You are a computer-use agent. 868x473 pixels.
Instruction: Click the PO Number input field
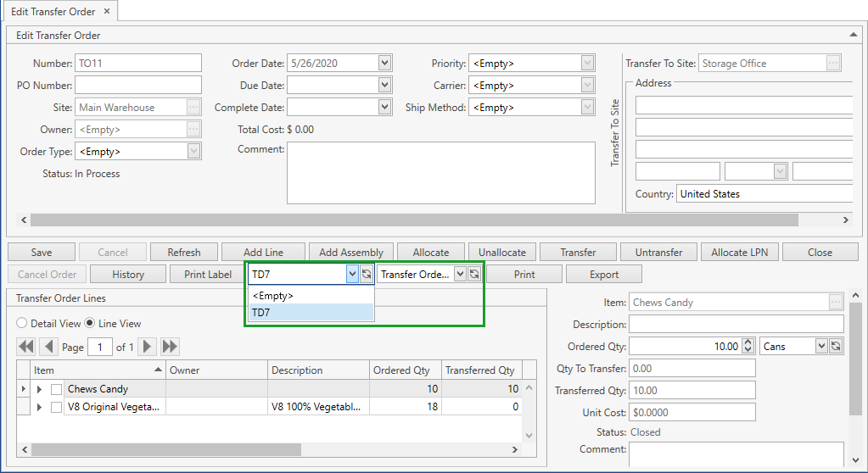pyautogui.click(x=138, y=86)
